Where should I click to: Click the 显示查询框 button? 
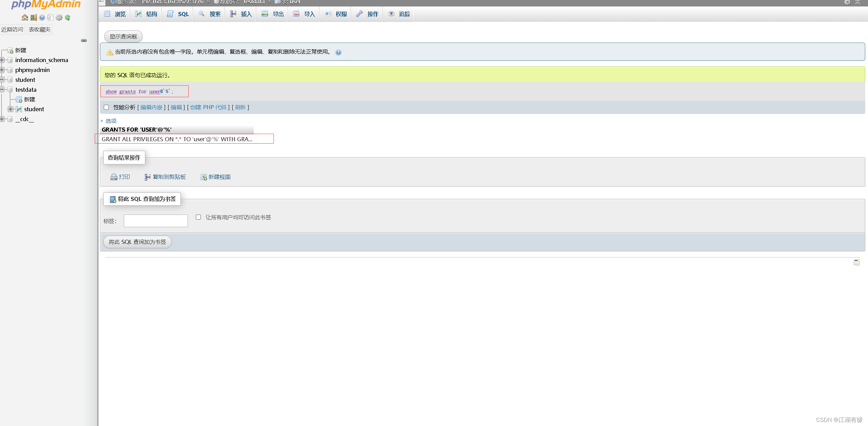coord(123,36)
